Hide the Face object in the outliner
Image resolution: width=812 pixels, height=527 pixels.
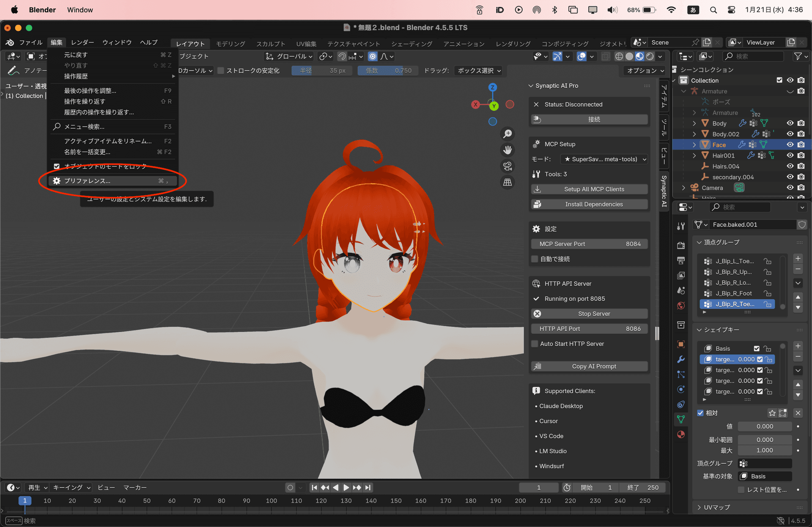click(790, 145)
